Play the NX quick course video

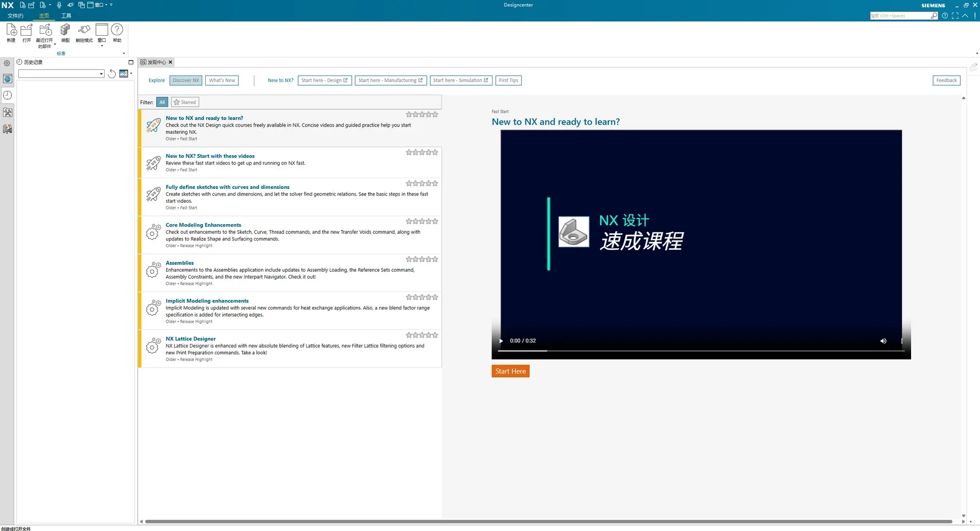tap(501, 341)
